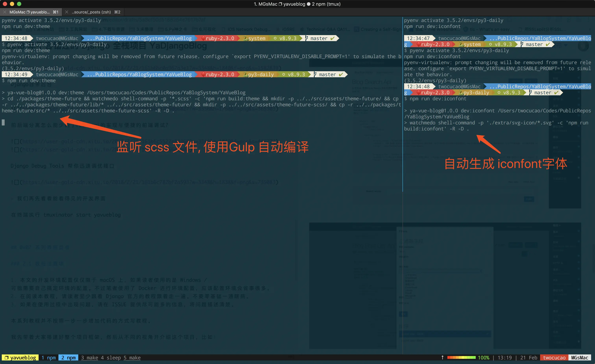Close the MGsMac yavueblog tab
Screen dimensions: 595x364
(5, 12)
